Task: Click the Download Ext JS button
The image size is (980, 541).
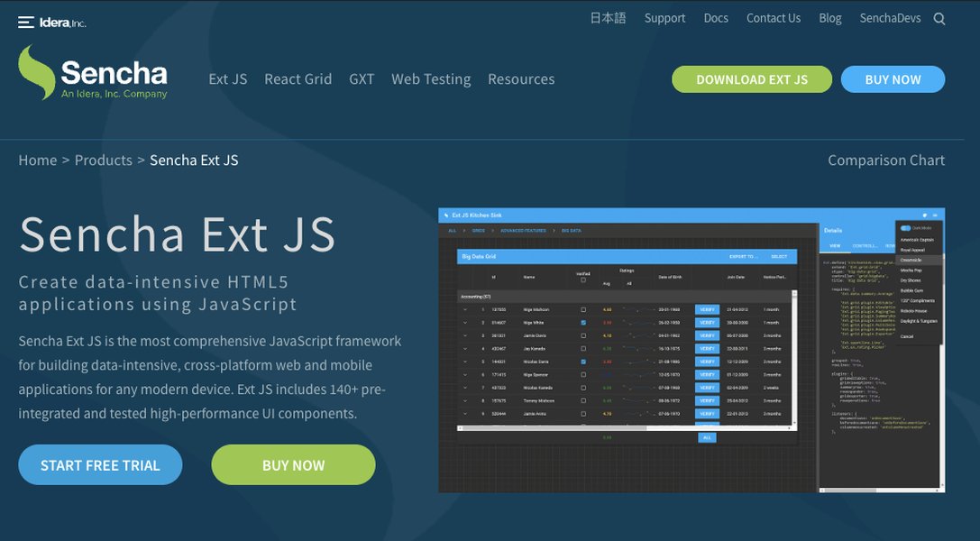Action: pos(752,79)
